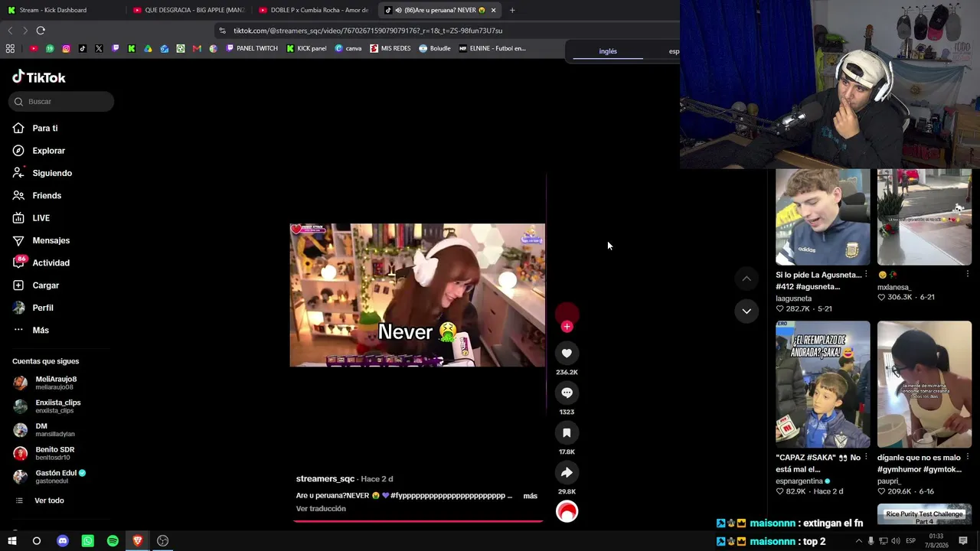Follow the creator with the red plus button
The width and height of the screenshot is (980, 551).
[x=567, y=327]
